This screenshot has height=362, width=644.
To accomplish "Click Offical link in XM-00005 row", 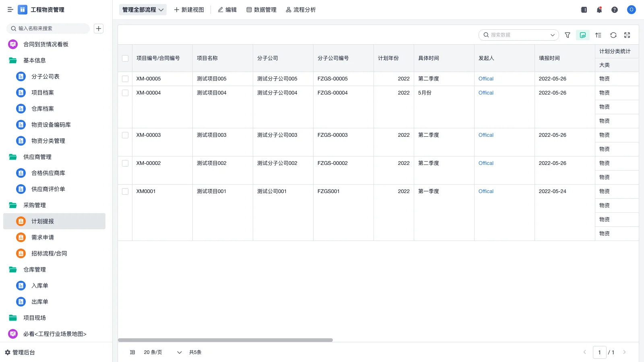I will (x=486, y=79).
